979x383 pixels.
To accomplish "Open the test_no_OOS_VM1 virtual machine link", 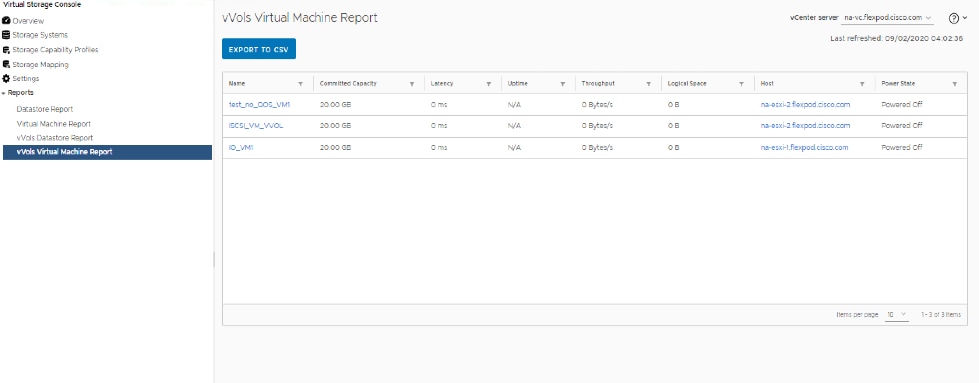I will tap(259, 104).
